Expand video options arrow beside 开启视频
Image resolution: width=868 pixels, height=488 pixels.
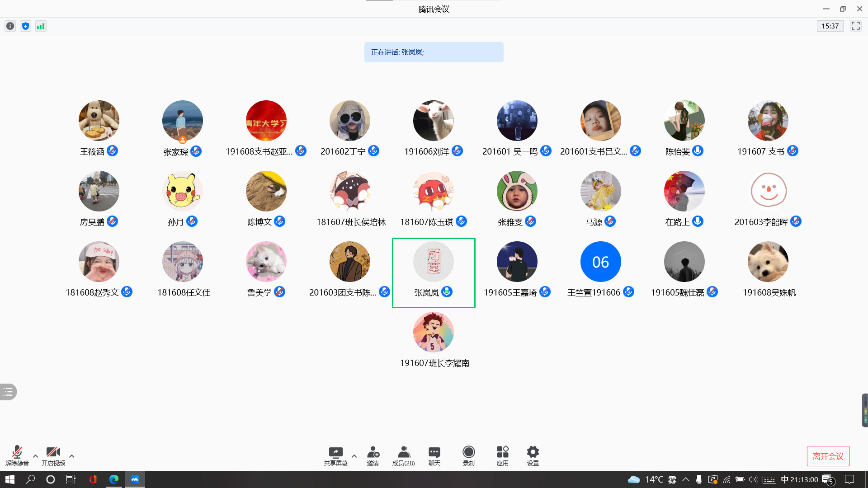71,456
